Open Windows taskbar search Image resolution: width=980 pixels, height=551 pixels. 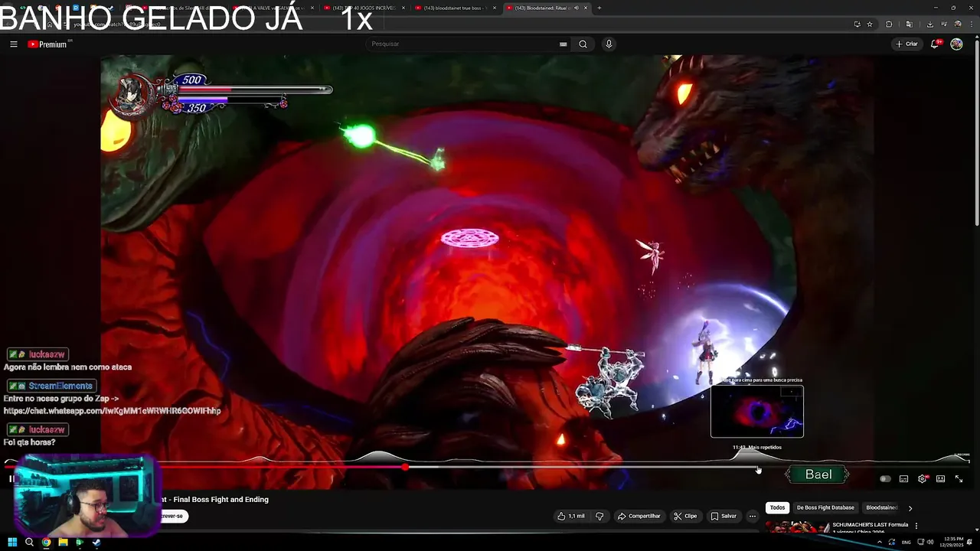pyautogui.click(x=29, y=543)
